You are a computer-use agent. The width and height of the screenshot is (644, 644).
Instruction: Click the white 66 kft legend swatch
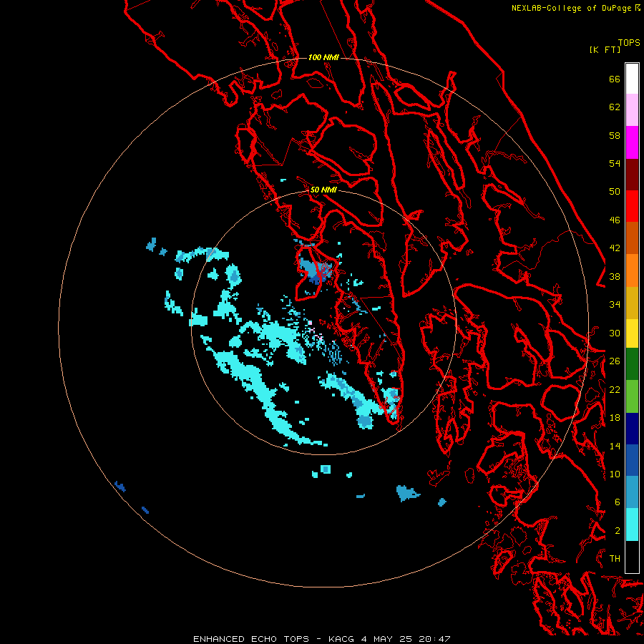tap(632, 79)
